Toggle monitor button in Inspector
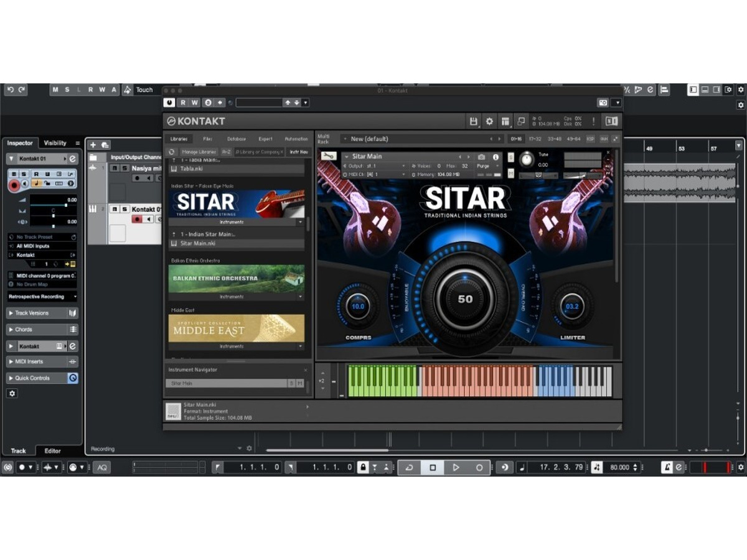The image size is (747, 560). pos(26,184)
